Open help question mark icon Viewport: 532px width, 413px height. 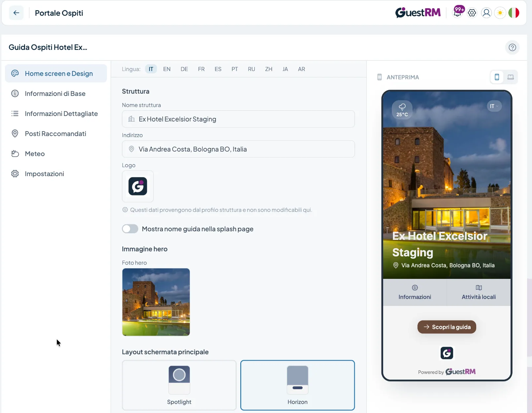coord(512,47)
